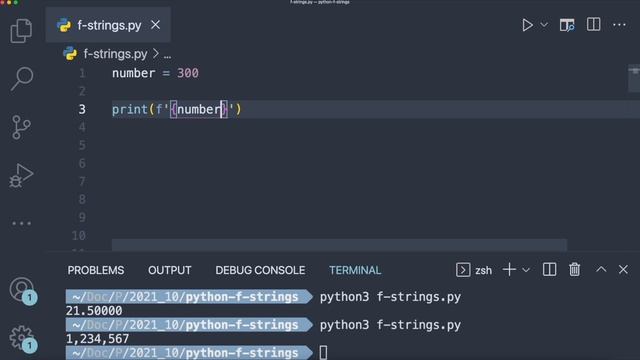
Task: Kill terminal with trash icon
Action: (575, 269)
